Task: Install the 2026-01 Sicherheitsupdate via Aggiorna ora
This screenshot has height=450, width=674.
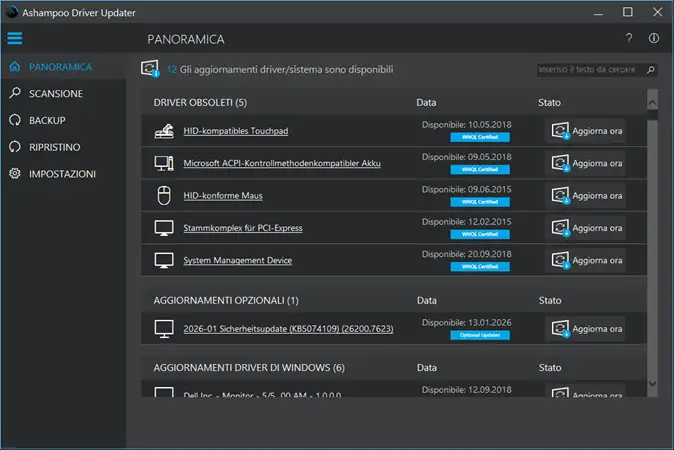Action: pos(586,328)
